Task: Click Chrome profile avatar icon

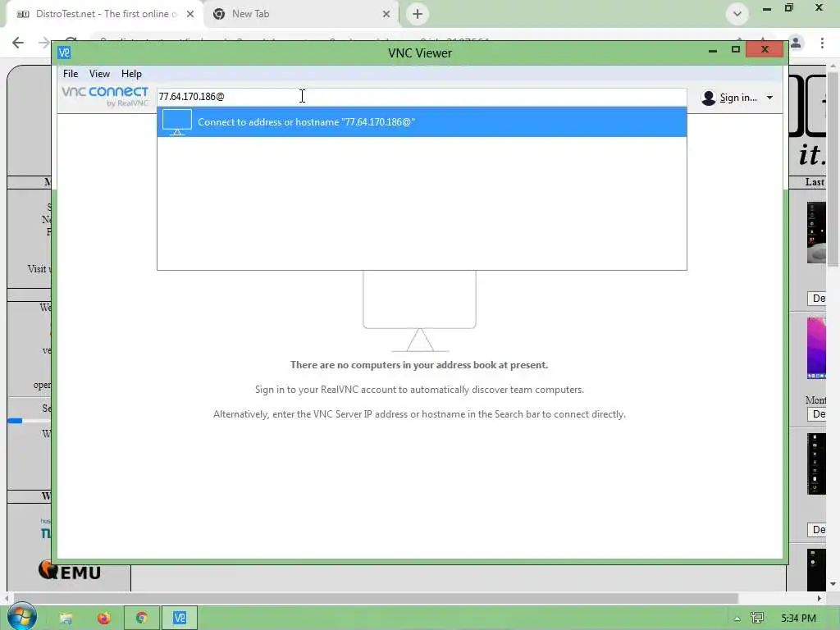Action: (x=796, y=43)
